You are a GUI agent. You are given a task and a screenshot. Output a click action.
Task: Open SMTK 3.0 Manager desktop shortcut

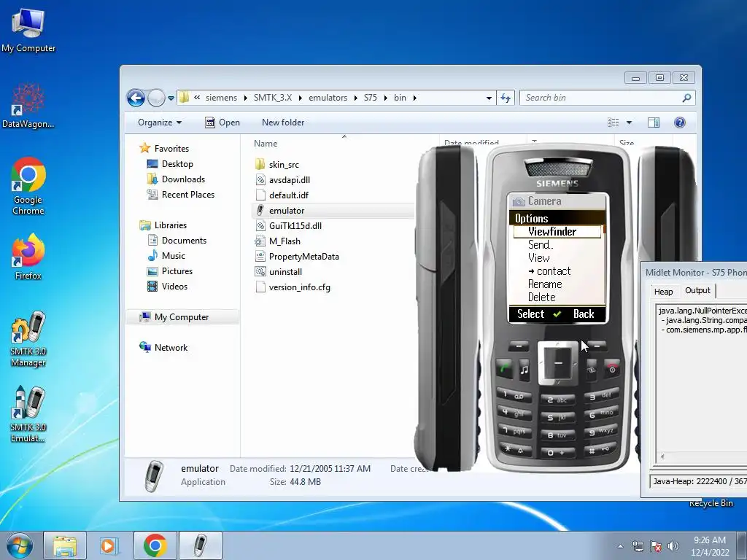[x=28, y=339]
